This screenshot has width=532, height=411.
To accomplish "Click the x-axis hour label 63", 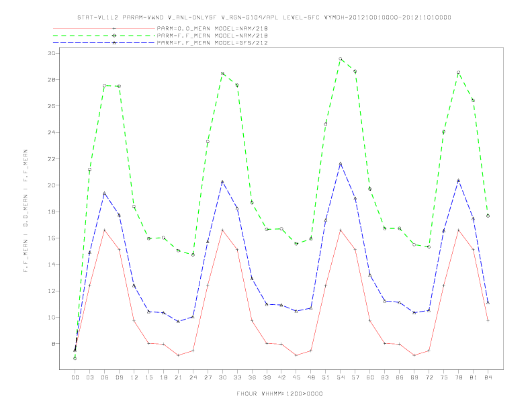I will coord(385,377).
